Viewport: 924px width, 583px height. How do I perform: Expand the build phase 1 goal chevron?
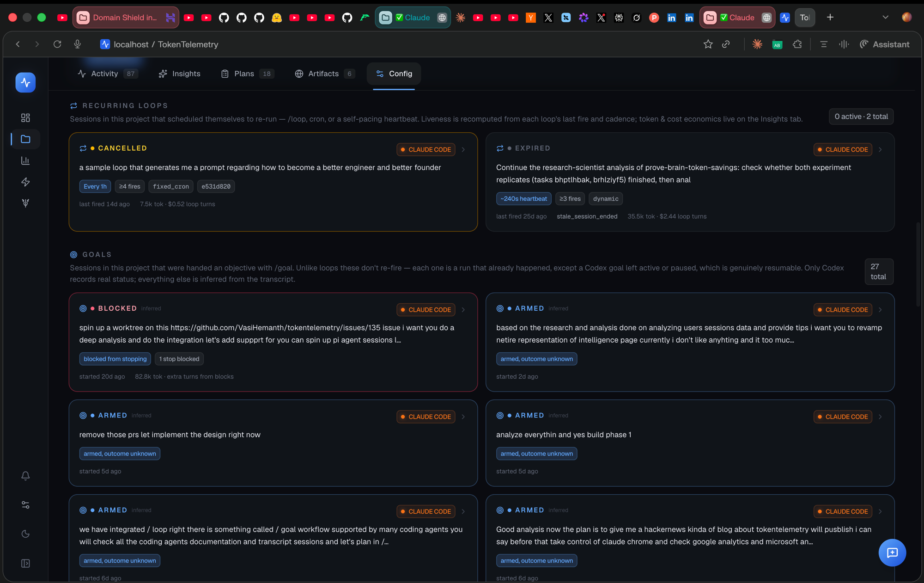coord(880,417)
